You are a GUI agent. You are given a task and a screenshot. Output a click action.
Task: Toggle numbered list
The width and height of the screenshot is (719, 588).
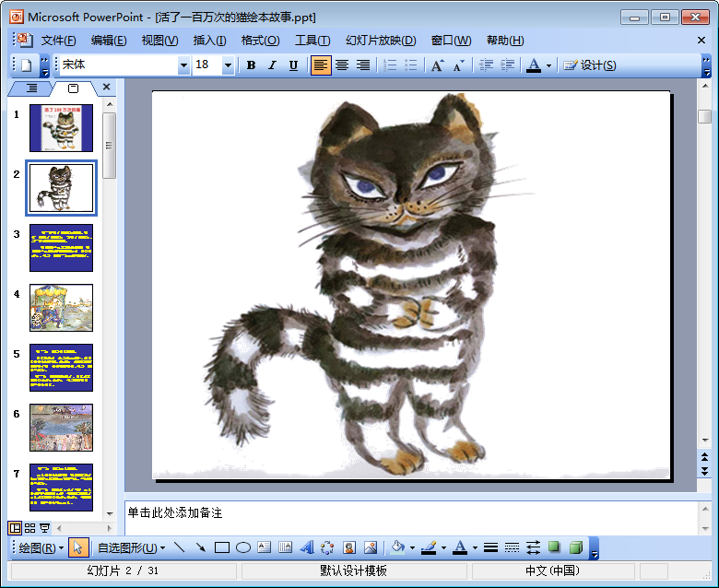390,65
